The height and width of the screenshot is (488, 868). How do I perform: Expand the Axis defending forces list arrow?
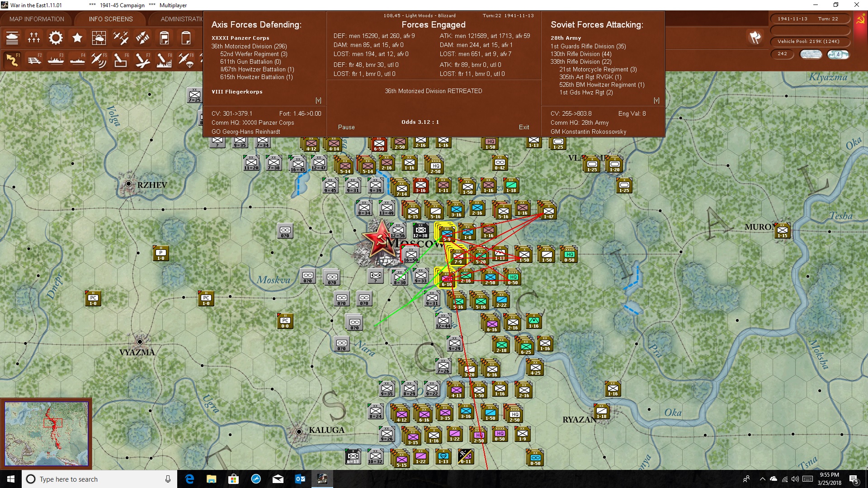[318, 100]
